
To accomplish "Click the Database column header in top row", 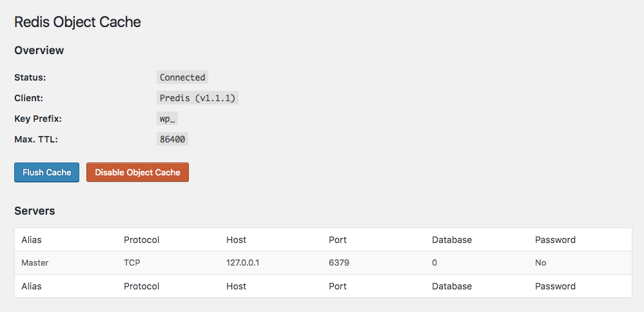I will pos(452,240).
